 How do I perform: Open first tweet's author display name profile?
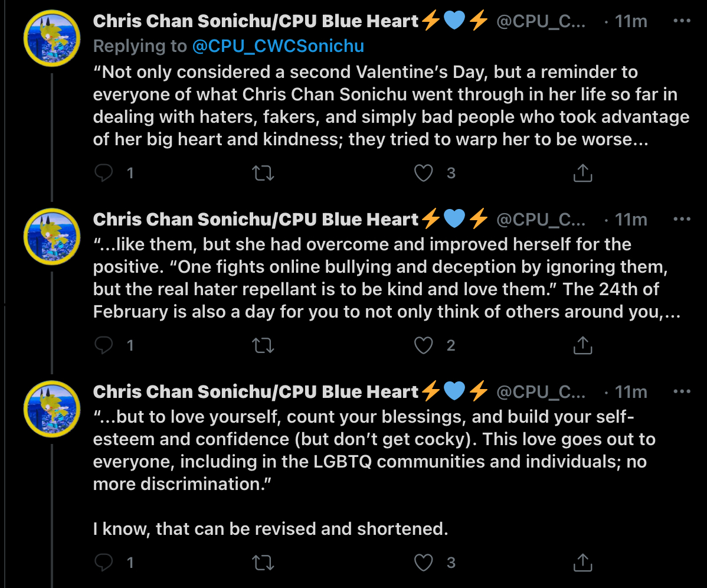pyautogui.click(x=256, y=21)
